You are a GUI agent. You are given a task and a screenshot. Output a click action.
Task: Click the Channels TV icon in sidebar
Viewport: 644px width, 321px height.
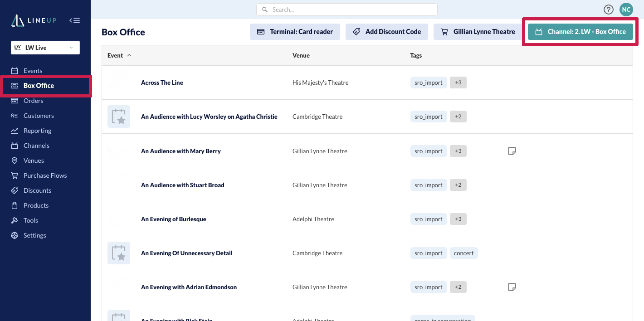15,146
